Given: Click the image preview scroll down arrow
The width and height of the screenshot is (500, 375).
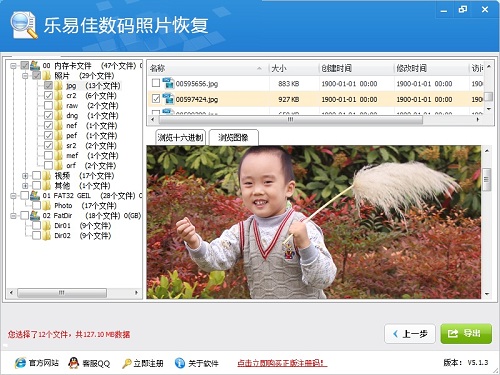Looking at the screenshot, I should point(487,294).
